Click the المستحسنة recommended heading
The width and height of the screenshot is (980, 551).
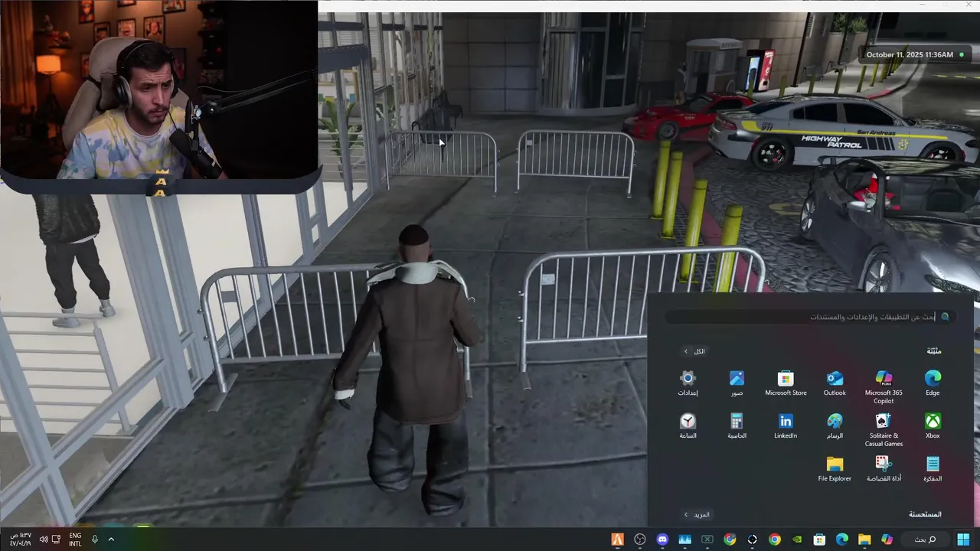925,515
